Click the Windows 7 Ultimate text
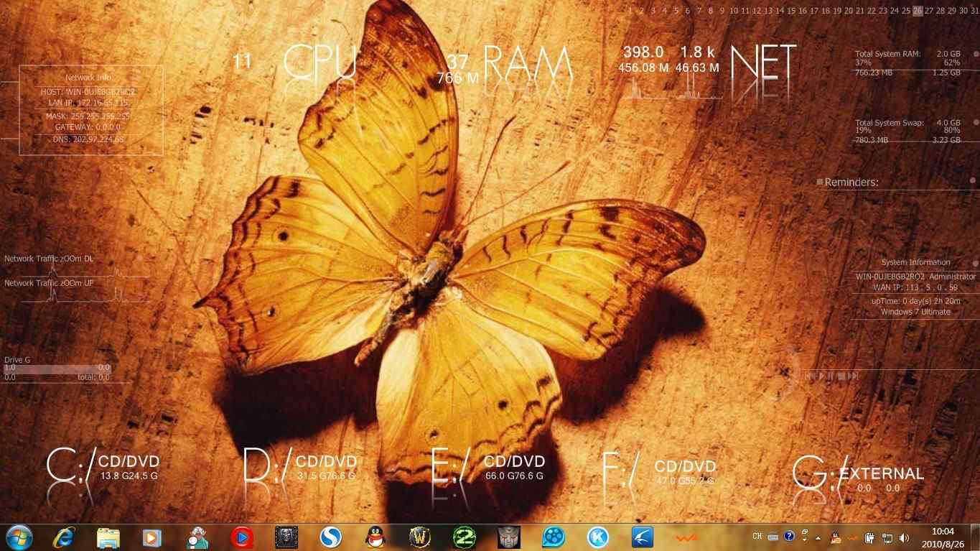This screenshot has width=980, height=551. tap(915, 312)
